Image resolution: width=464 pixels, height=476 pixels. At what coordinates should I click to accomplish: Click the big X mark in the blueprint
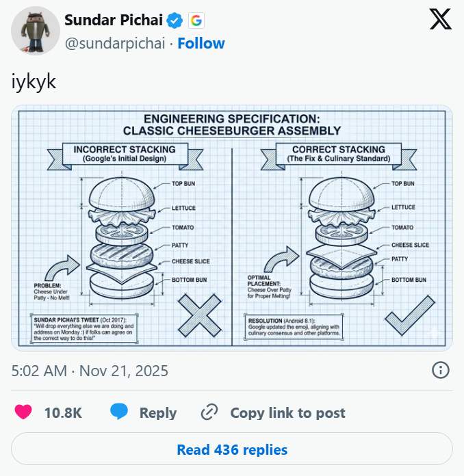tap(198, 314)
